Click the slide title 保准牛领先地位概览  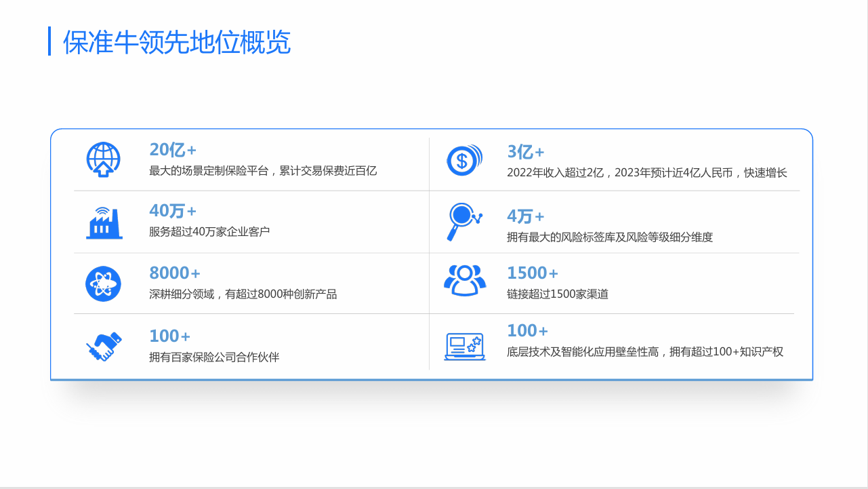(176, 42)
